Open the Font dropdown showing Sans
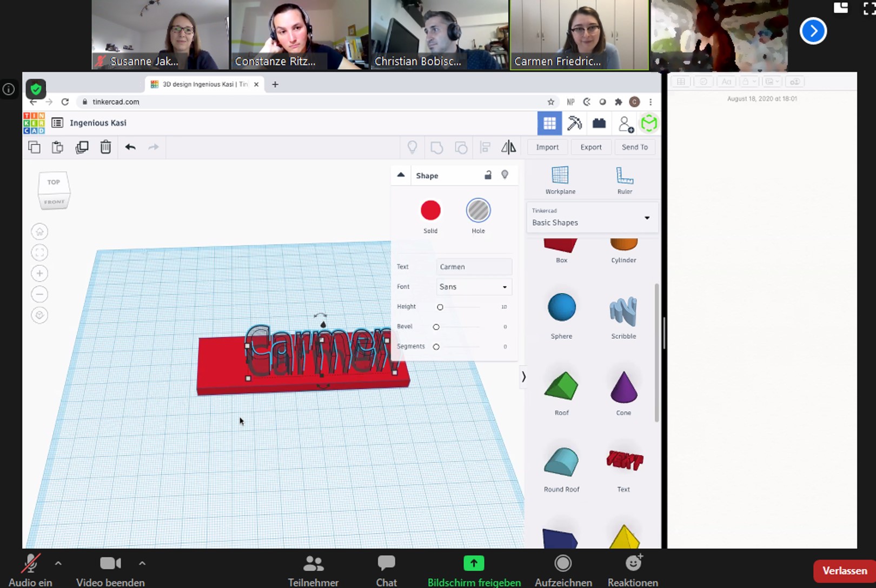This screenshot has height=588, width=876. click(473, 286)
